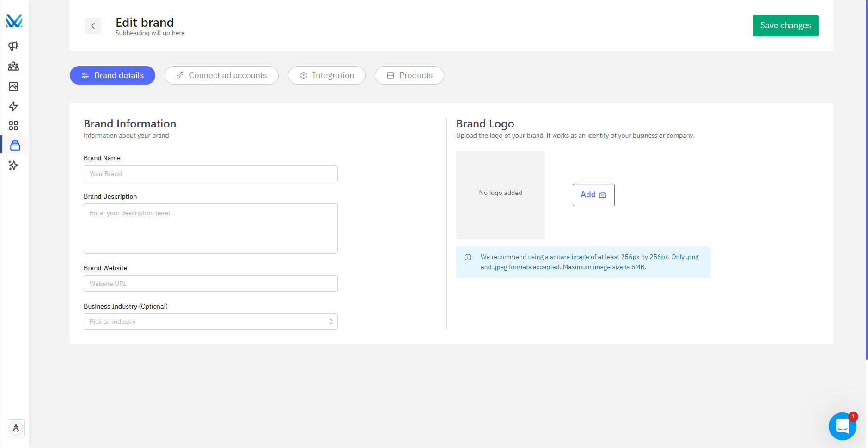Open the apps grid icon in the sidebar
The width and height of the screenshot is (868, 448).
pos(13,126)
